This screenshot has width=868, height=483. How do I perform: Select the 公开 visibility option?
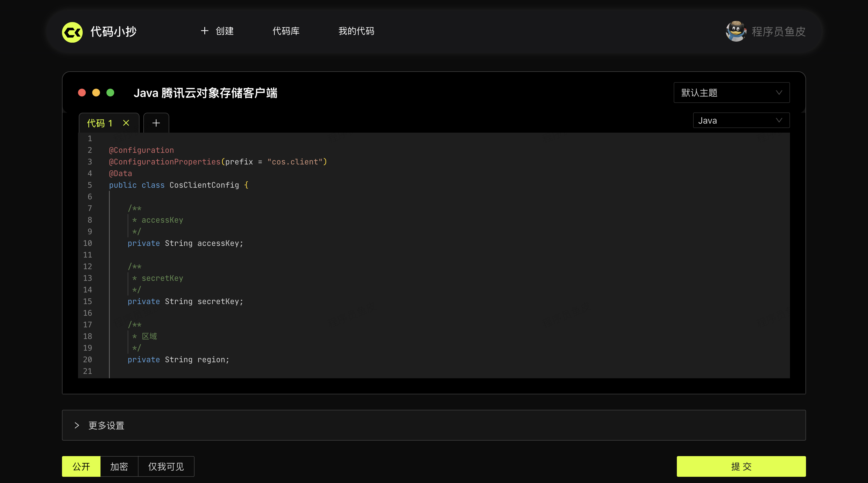point(81,466)
